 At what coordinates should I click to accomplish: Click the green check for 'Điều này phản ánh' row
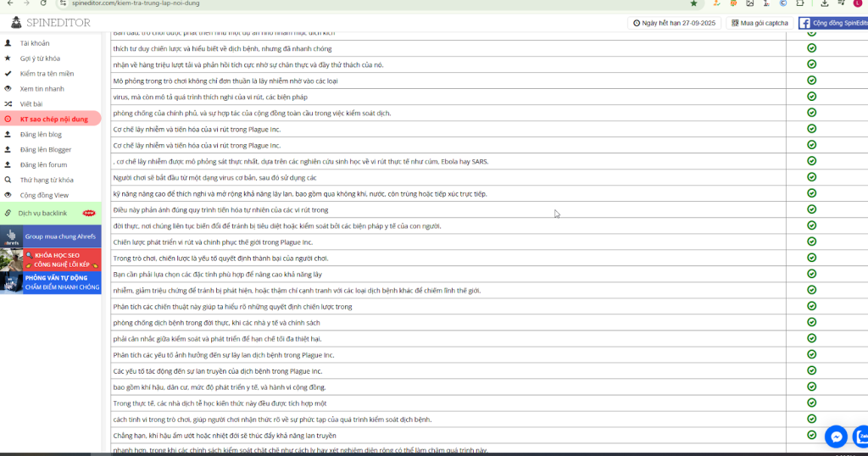tap(811, 209)
